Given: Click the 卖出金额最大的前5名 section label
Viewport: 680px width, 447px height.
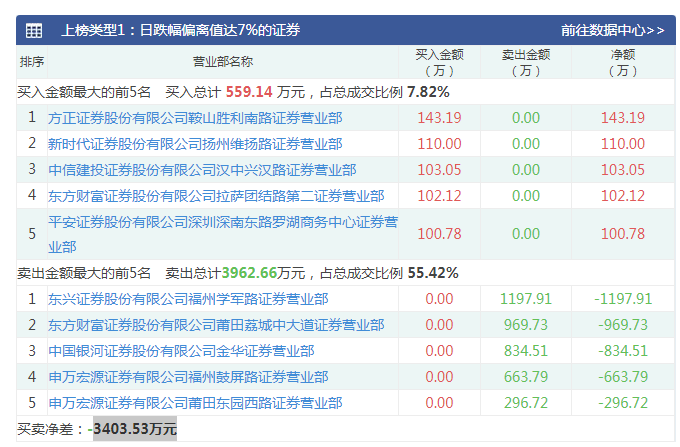Looking at the screenshot, I should 84,274.
